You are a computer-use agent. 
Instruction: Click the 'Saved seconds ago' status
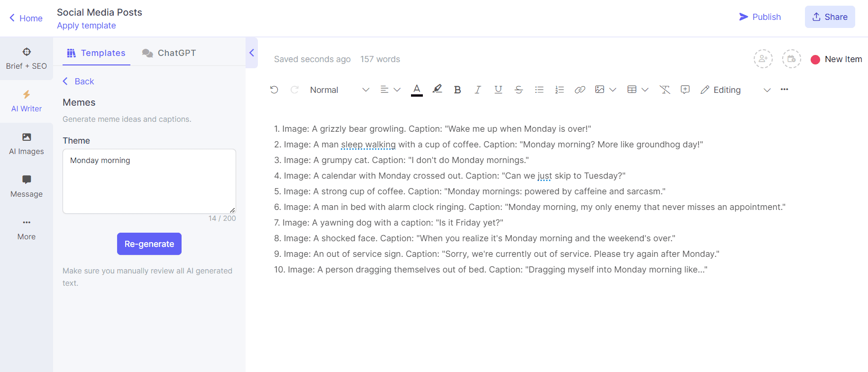pos(312,59)
